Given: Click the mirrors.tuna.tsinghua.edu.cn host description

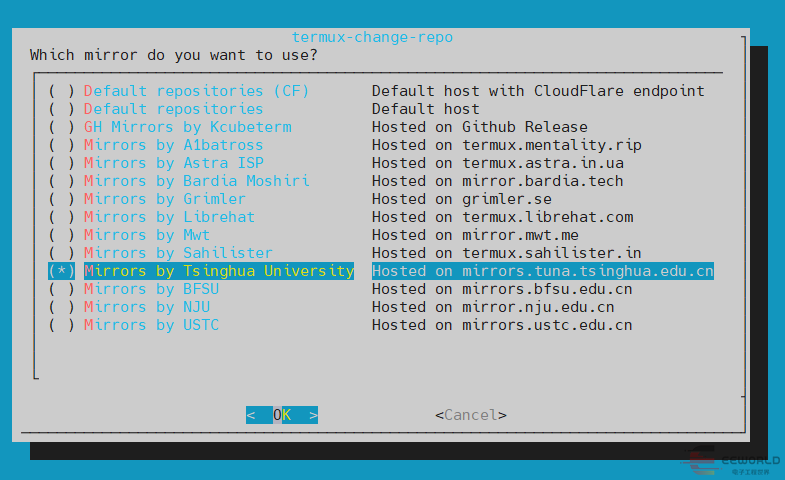Looking at the screenshot, I should pos(543,271).
